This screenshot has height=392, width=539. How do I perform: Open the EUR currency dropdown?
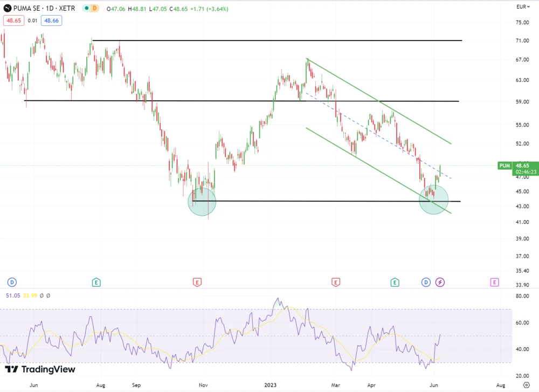(x=523, y=6)
